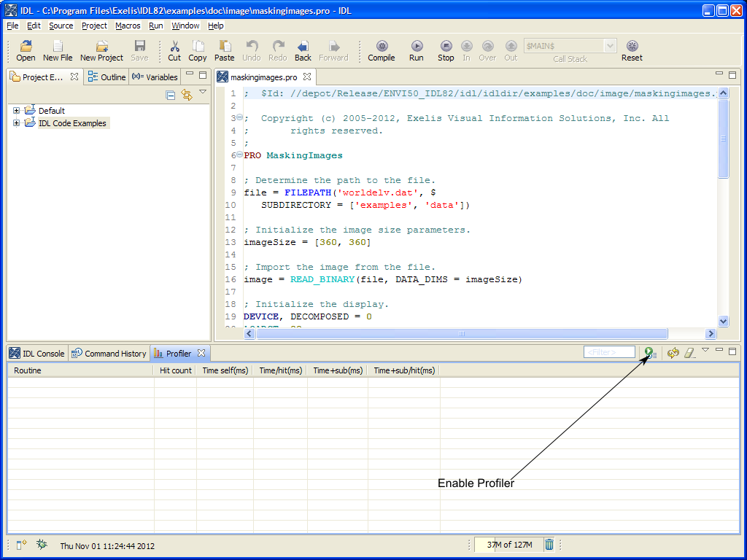Navigate Back using the toolbar arrow
The image size is (747, 560).
tap(303, 51)
